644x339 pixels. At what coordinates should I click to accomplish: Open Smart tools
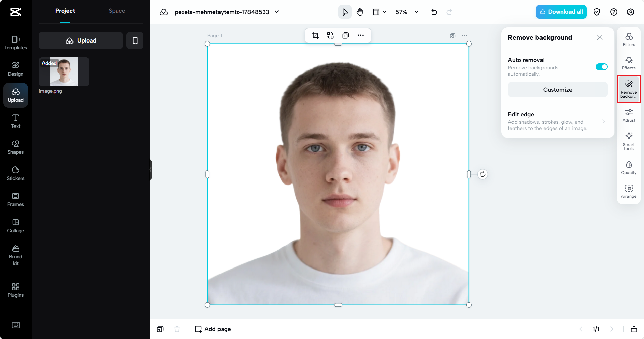(x=629, y=141)
